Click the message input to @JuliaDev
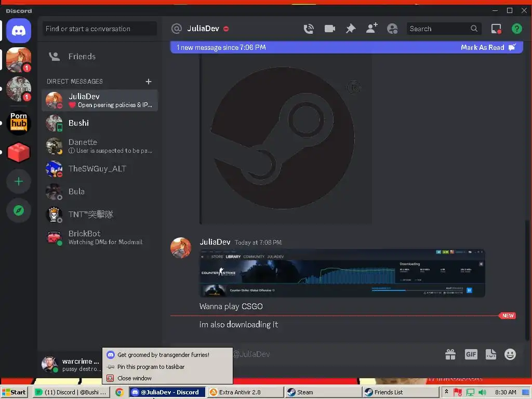The height and width of the screenshot is (399, 532). coord(336,354)
